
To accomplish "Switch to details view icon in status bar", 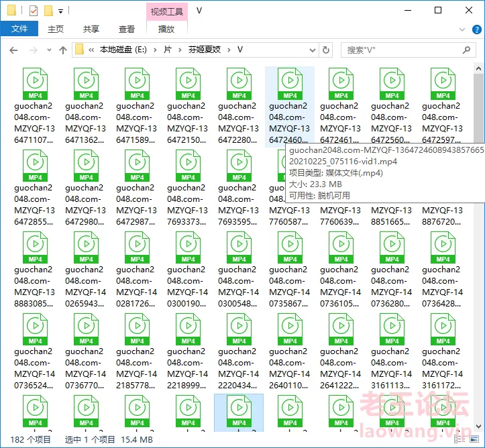I will (459, 439).
